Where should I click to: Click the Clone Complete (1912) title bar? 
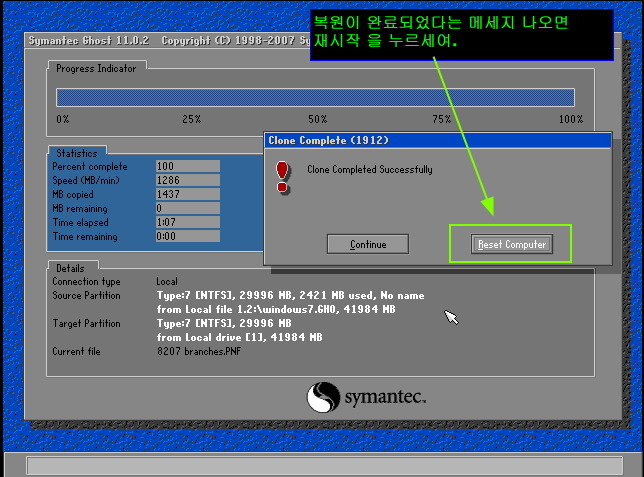point(438,141)
